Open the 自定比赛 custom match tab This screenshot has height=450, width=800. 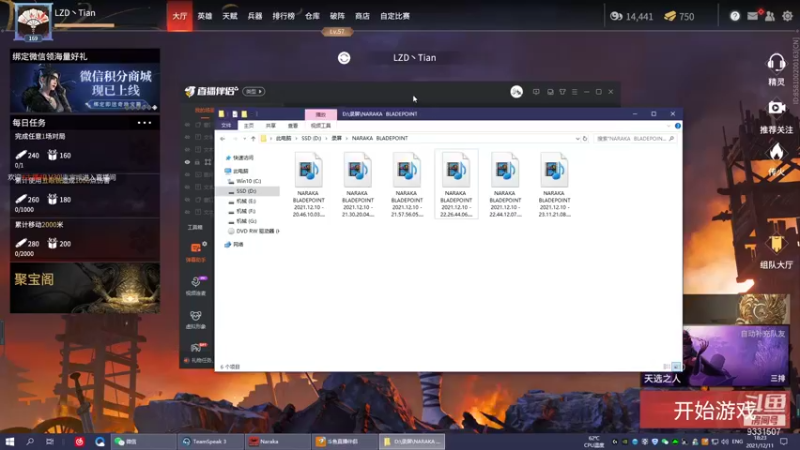pyautogui.click(x=395, y=16)
